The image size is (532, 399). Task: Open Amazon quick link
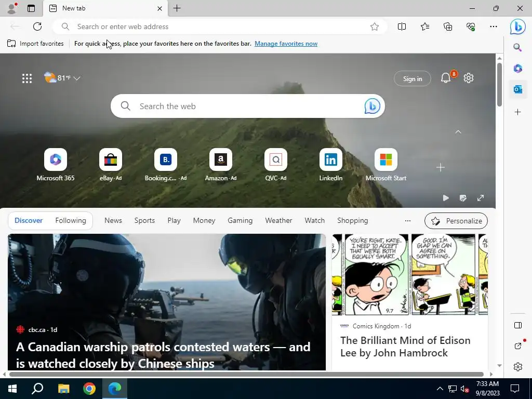coord(220,165)
